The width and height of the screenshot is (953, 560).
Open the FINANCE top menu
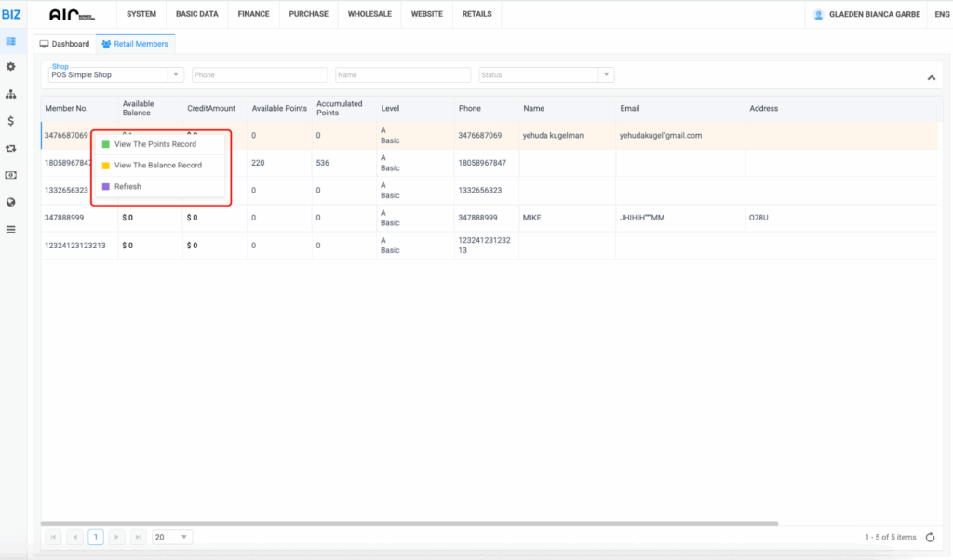(253, 14)
